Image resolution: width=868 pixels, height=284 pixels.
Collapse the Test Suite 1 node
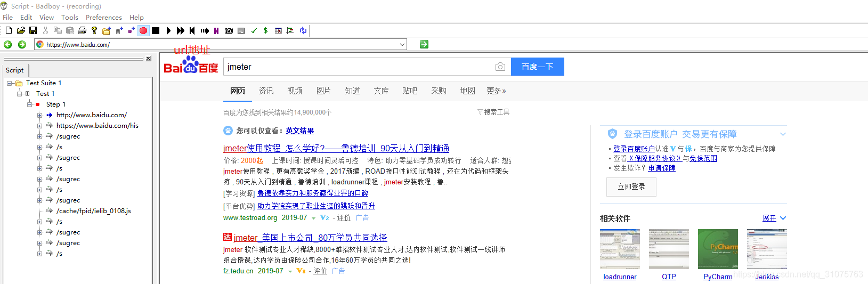[10, 83]
